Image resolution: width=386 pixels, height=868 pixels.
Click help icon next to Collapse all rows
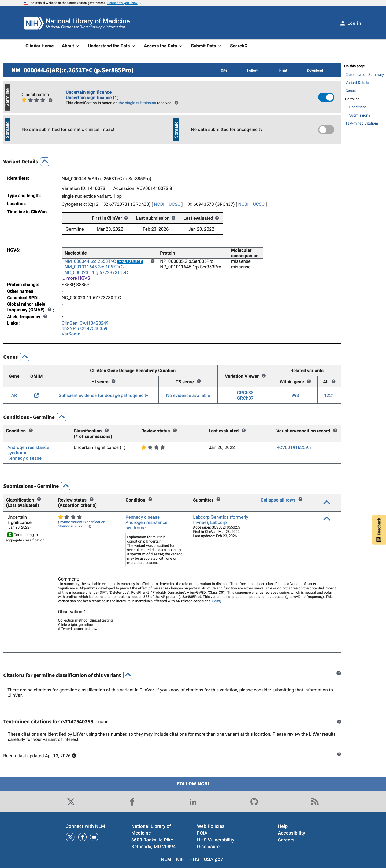[x=300, y=499]
